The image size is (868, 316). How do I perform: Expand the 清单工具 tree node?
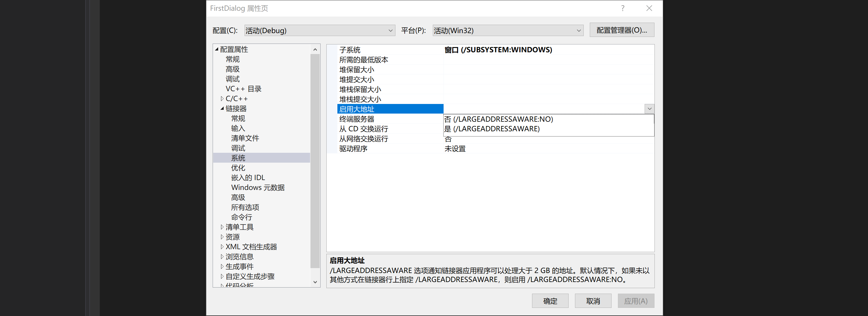point(222,227)
